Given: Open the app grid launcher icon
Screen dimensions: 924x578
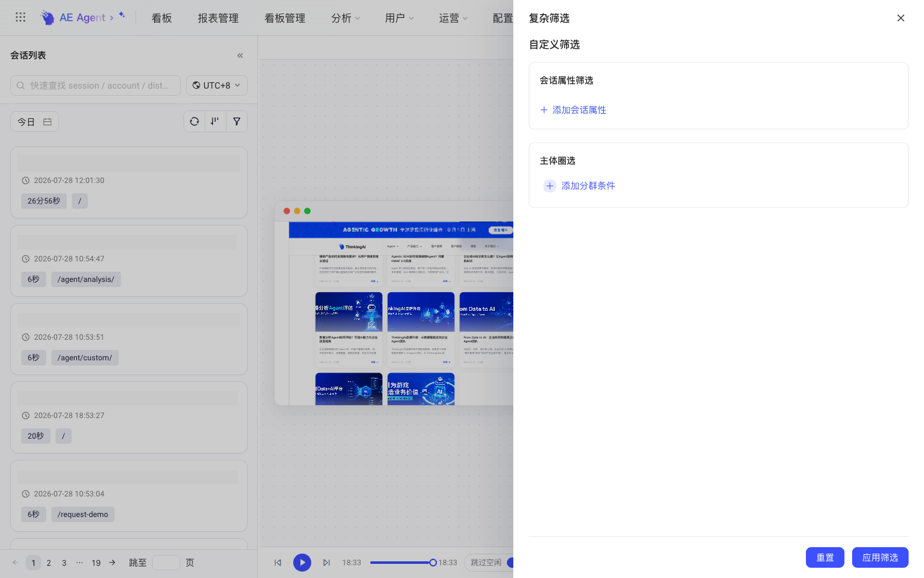Looking at the screenshot, I should (x=21, y=17).
